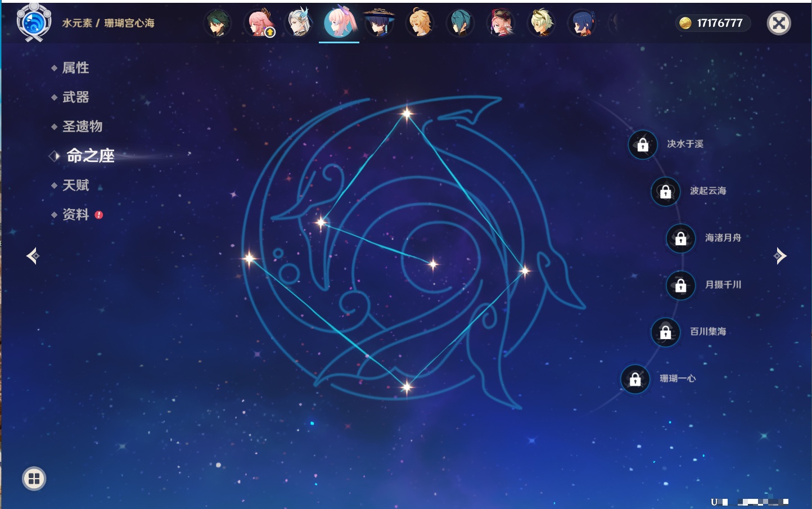Open the 资料 profile page
This screenshot has width=812, height=509.
tap(75, 214)
